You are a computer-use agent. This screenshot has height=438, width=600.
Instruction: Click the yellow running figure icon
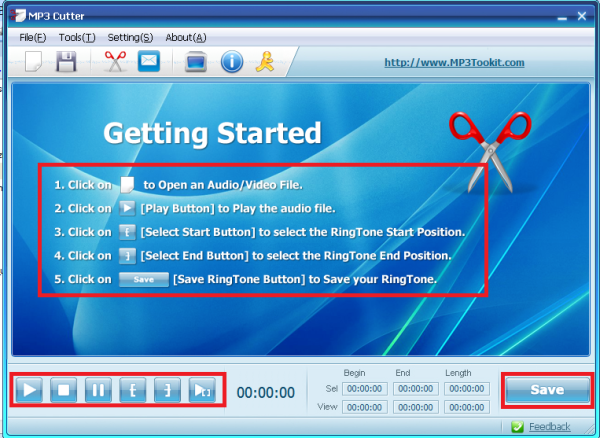(x=265, y=62)
